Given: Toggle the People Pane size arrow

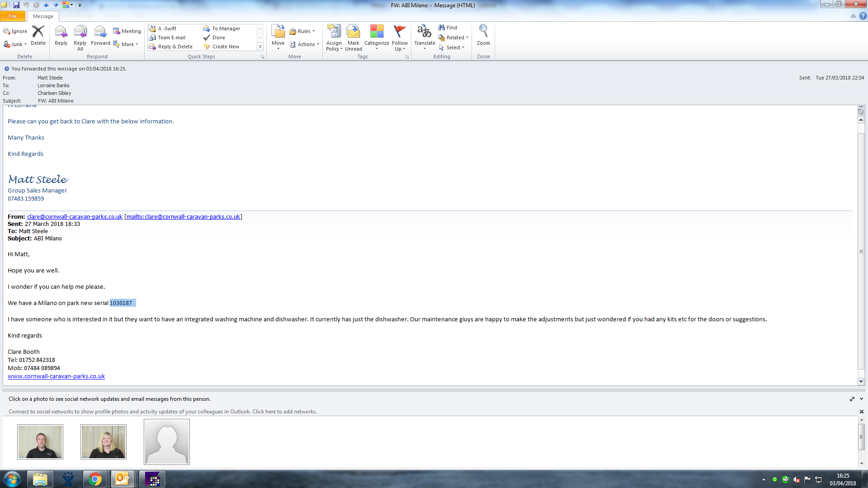Looking at the screenshot, I should [852, 399].
